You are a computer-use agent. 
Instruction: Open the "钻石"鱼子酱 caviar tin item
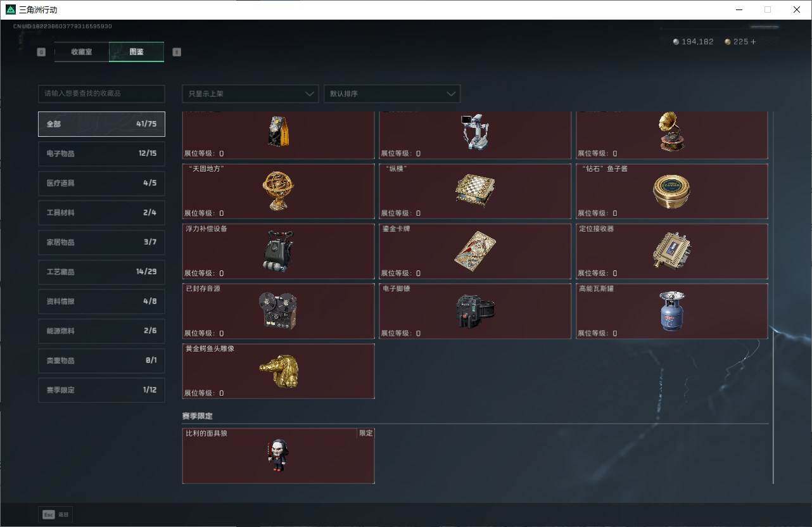[x=672, y=190]
